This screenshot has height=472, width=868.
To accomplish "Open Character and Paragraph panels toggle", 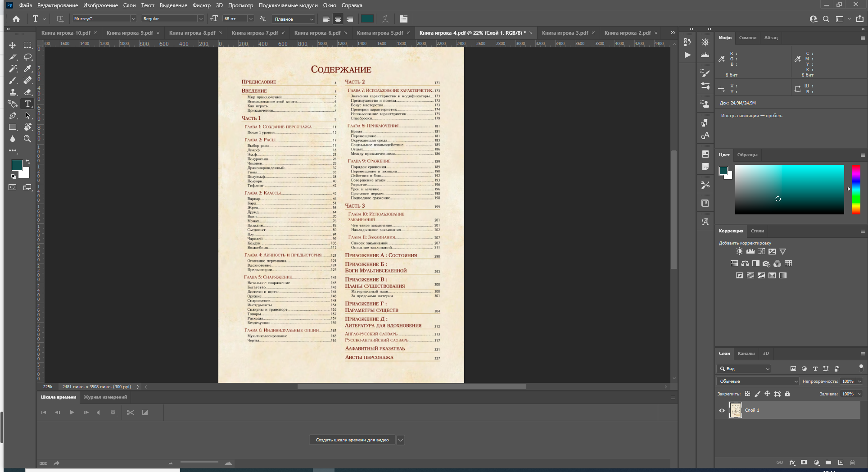I will pos(403,19).
